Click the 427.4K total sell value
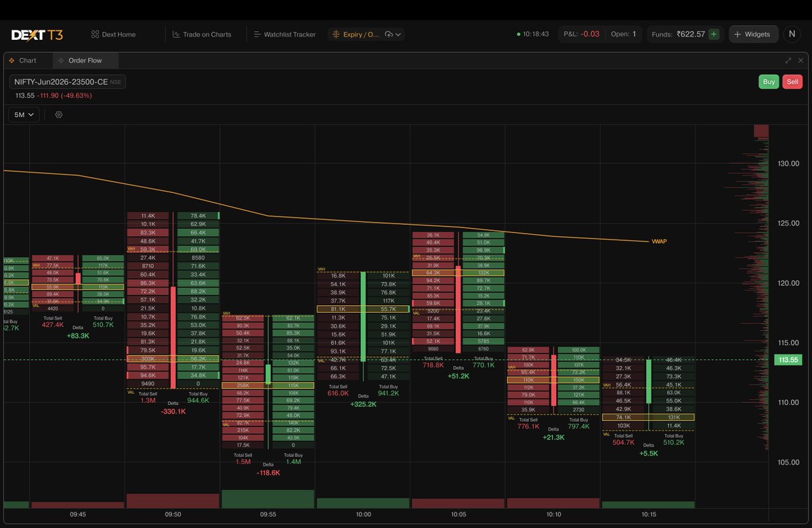The image size is (812, 528). tap(52, 325)
